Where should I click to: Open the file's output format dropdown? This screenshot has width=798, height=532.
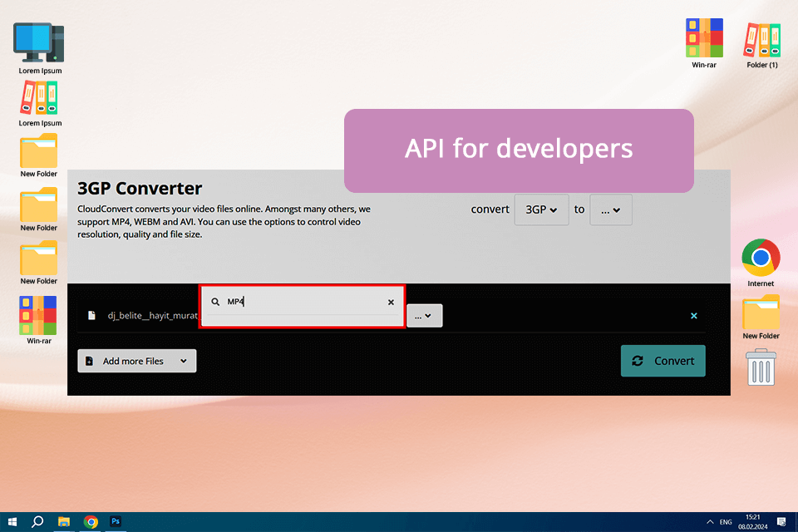pyautogui.click(x=425, y=316)
